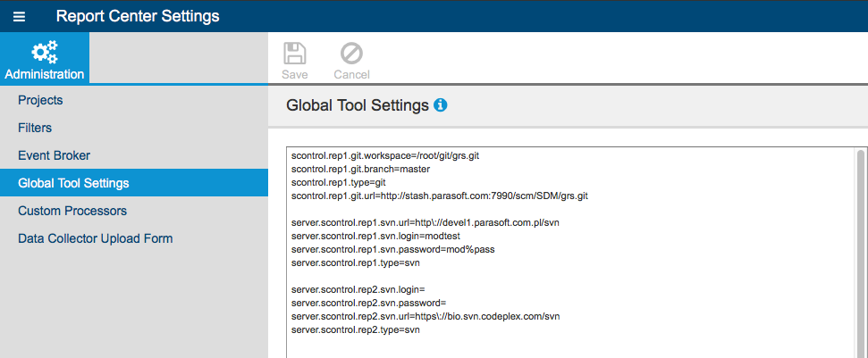Click the settings text area scrollbar
This screenshot has width=868, height=358.
click(x=860, y=252)
